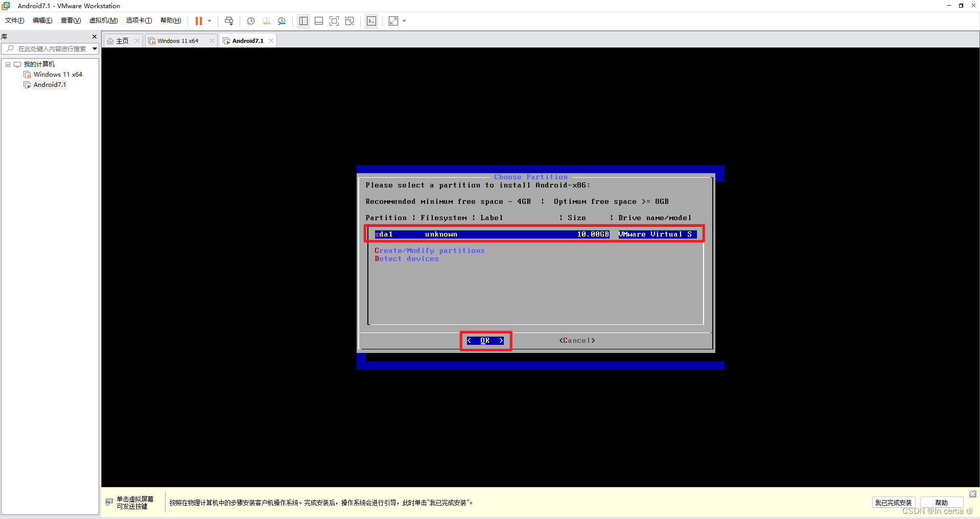
Task: Click the Revert to snapshot icon
Action: 266,21
